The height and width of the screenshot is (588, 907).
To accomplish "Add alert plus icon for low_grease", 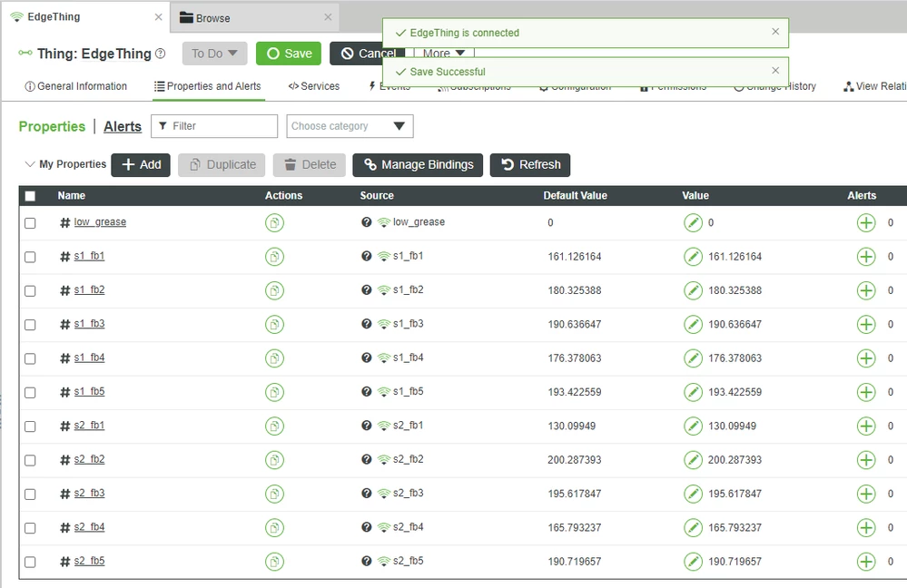I will pos(866,222).
